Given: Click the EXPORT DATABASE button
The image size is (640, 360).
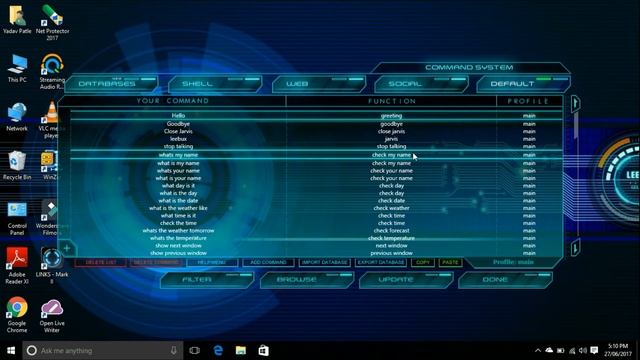Looking at the screenshot, I should [381, 262].
